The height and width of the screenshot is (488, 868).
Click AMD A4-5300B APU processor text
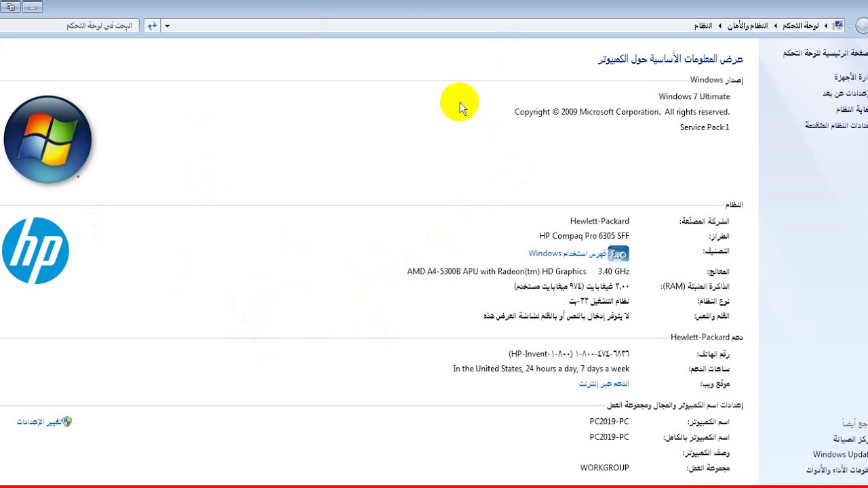pyautogui.click(x=496, y=272)
